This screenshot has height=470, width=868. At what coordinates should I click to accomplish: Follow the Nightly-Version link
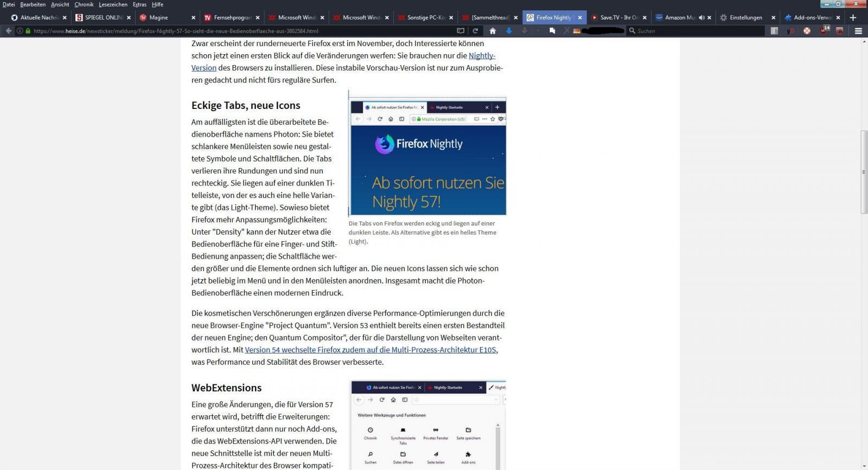pos(482,55)
